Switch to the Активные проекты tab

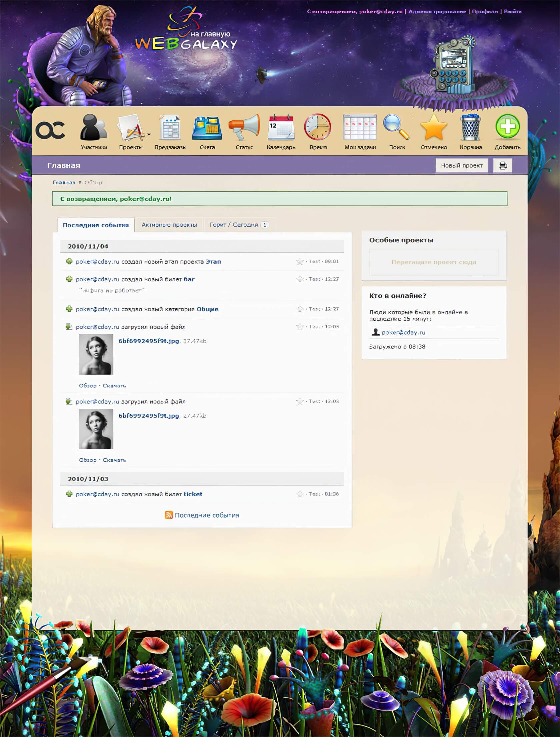click(x=169, y=225)
